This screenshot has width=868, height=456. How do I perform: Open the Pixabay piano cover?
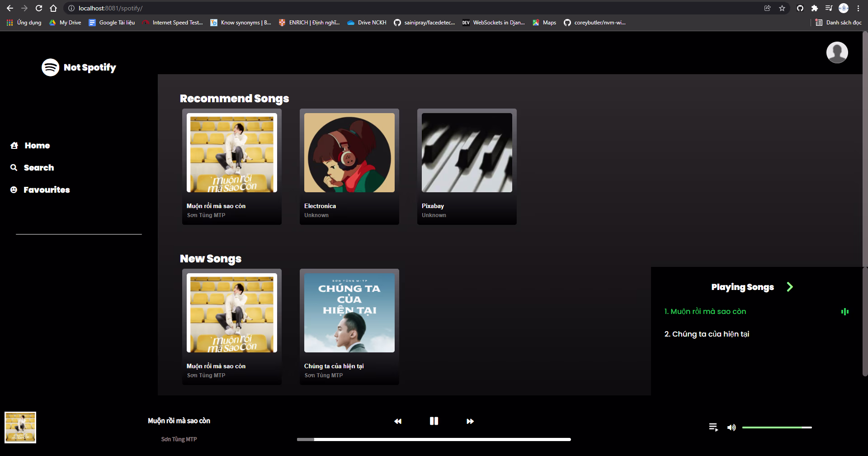click(467, 153)
